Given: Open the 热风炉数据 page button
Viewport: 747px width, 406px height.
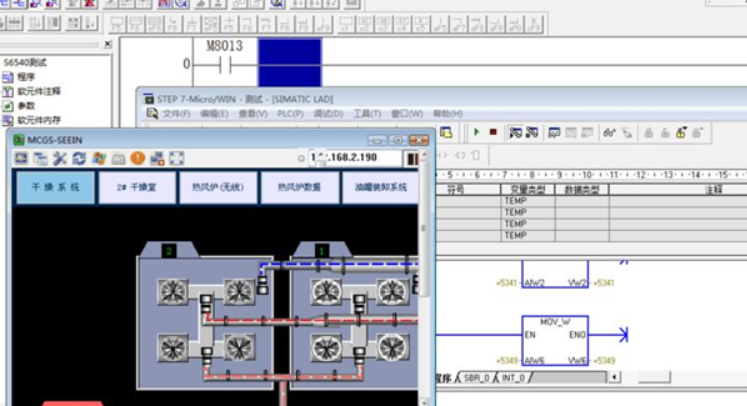Looking at the screenshot, I should click(x=299, y=187).
